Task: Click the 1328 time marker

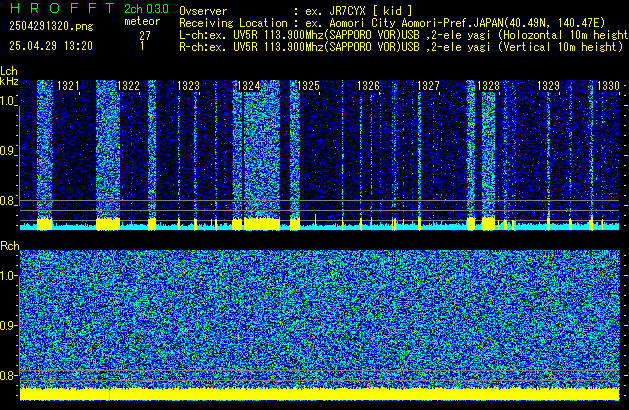Action: 488,86
